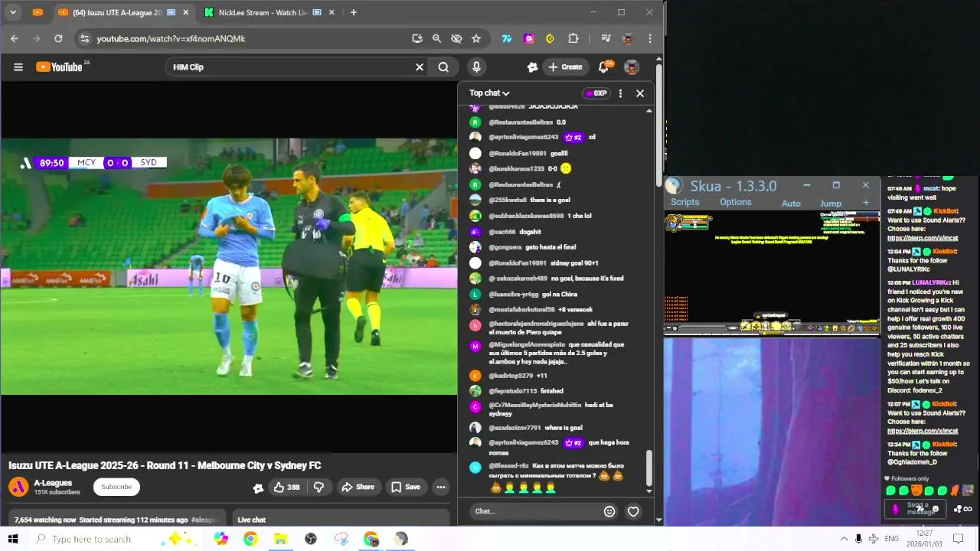Open the chat emoji picker
The image size is (980, 551).
[x=609, y=511]
